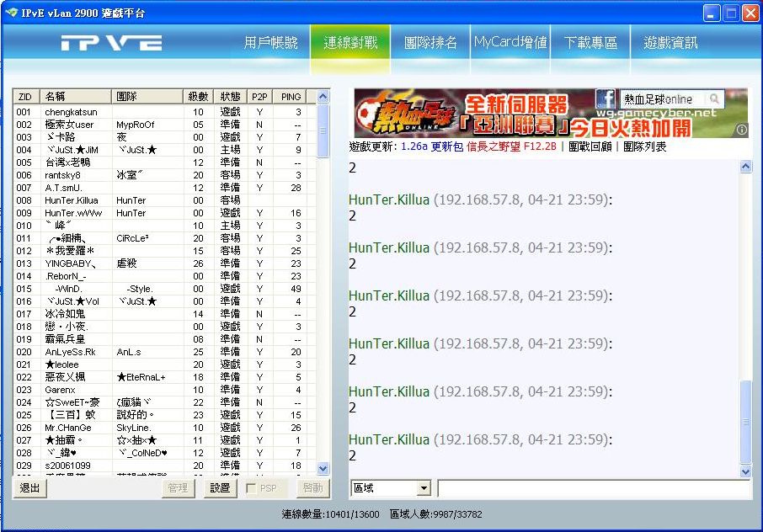Image resolution: width=763 pixels, height=532 pixels.
Task: Click the search magnifier in the banner
Action: (x=714, y=99)
